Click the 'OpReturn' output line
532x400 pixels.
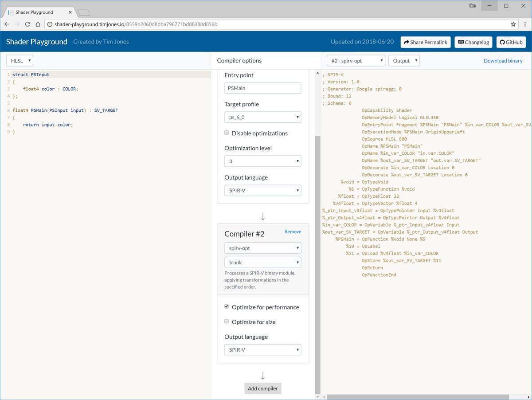372,268
